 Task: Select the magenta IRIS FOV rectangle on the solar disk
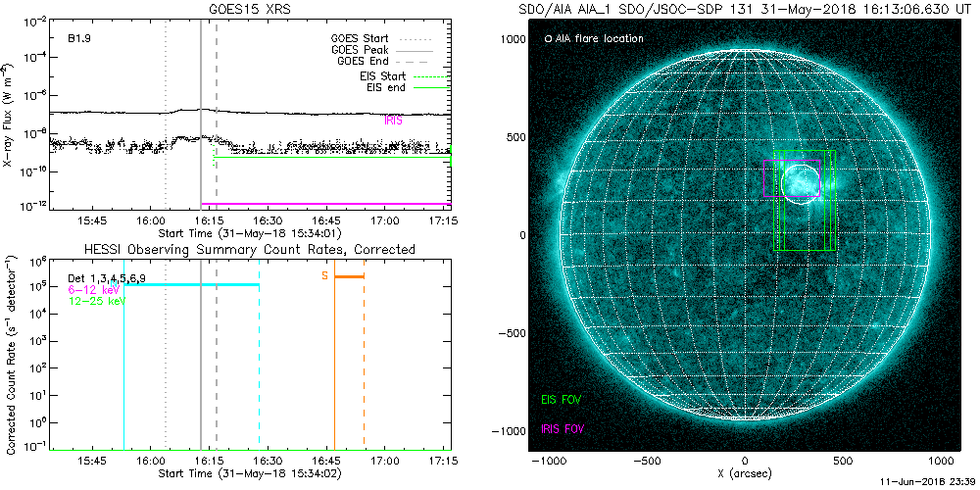point(793,178)
